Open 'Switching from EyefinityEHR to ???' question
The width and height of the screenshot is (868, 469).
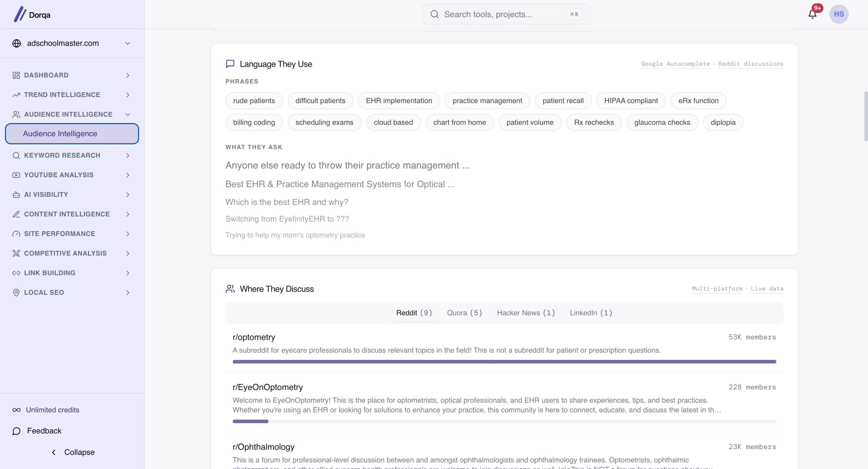coord(287,219)
